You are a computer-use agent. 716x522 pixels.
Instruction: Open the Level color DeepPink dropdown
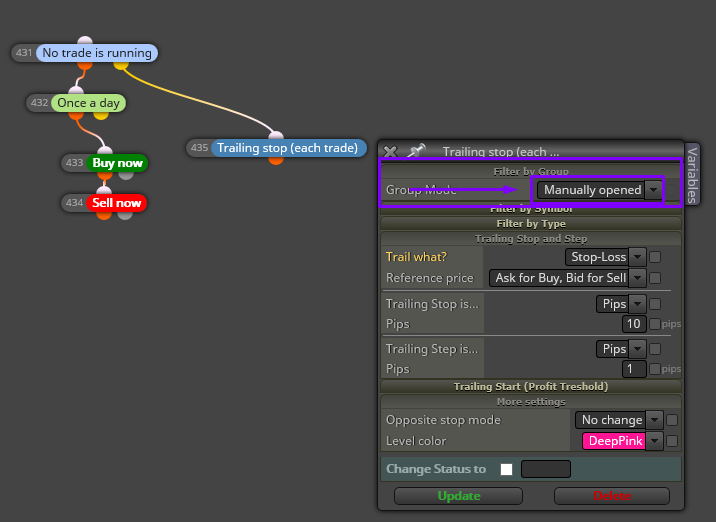(623, 441)
